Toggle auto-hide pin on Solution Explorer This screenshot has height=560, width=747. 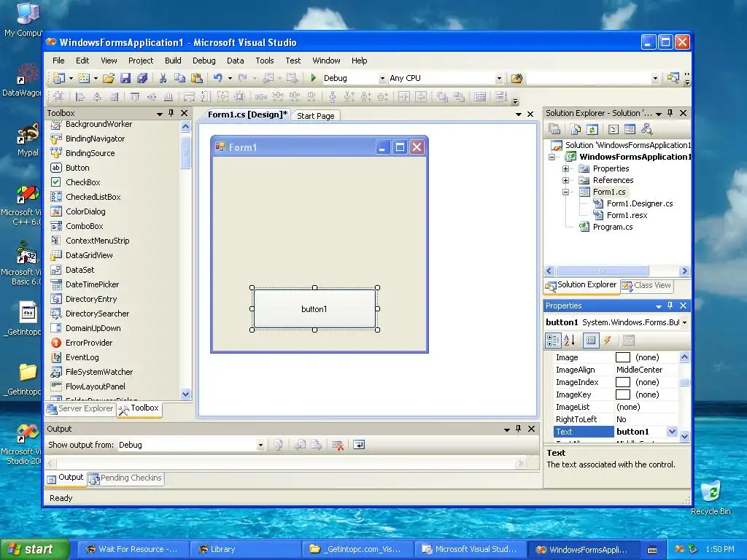(670, 113)
